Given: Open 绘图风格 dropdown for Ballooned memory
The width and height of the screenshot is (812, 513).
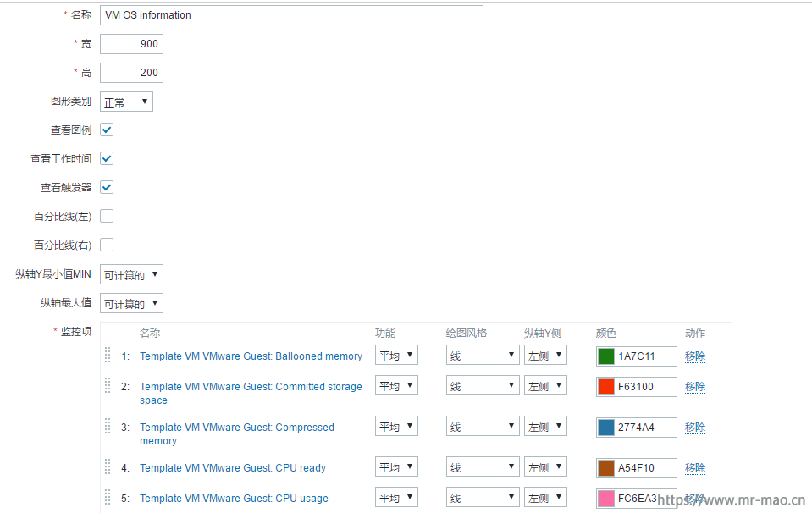Looking at the screenshot, I should (483, 355).
